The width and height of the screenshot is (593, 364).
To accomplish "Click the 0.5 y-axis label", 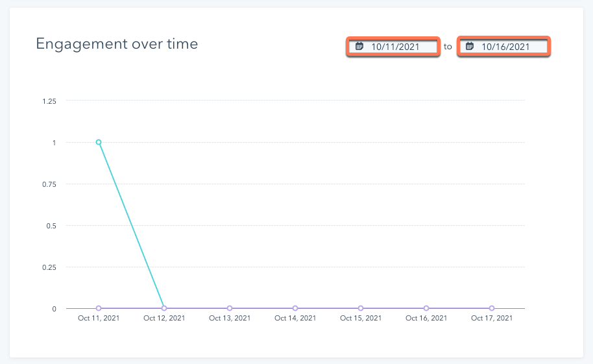I will pos(51,226).
